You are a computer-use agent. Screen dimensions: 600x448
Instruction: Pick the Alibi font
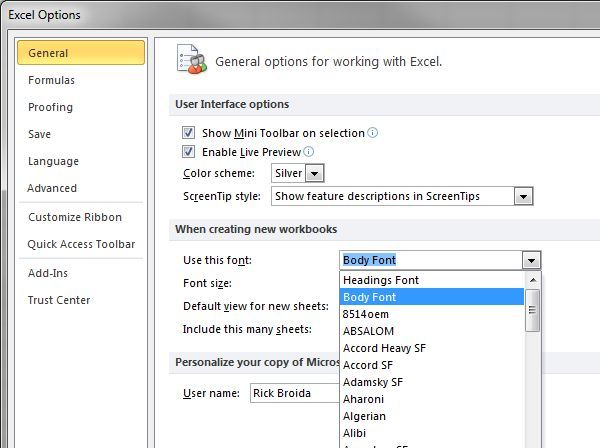click(x=432, y=433)
